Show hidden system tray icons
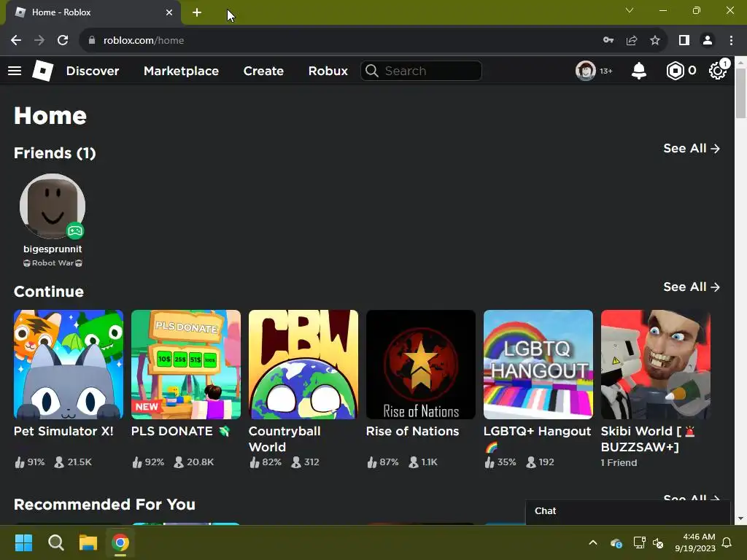The width and height of the screenshot is (747, 560). 593,542
